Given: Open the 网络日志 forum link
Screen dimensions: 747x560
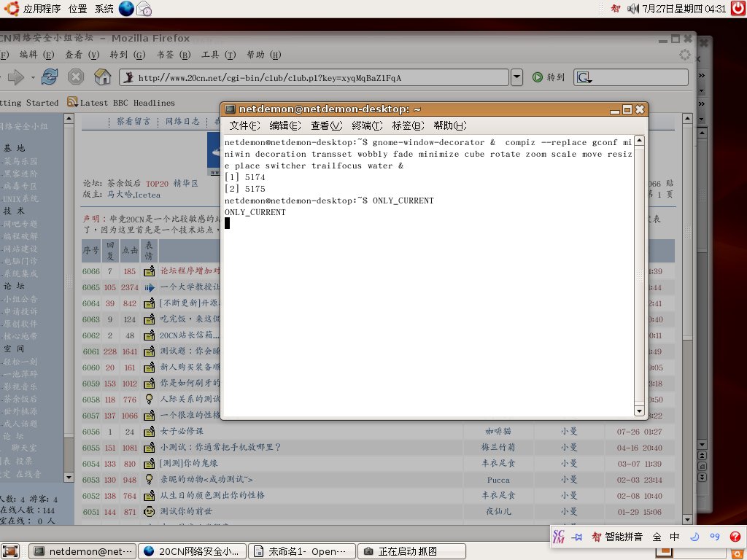Looking at the screenshot, I should (x=182, y=122).
